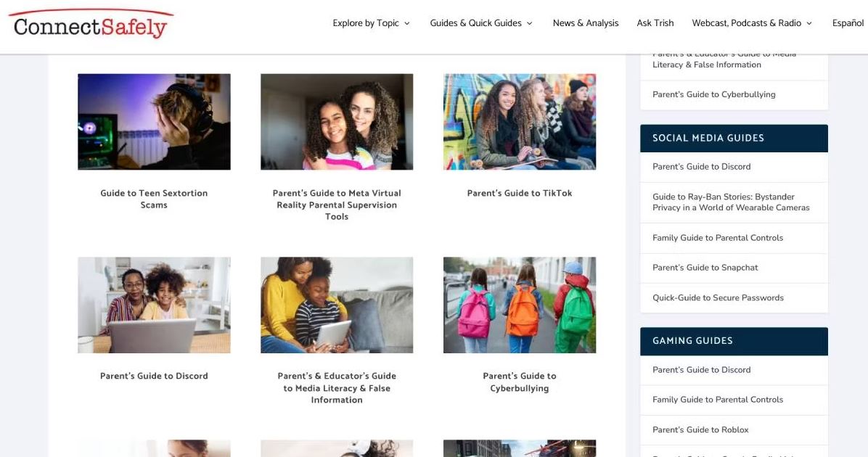
Task: Open the Discord guide laptop thumbnail
Action: coord(154,305)
